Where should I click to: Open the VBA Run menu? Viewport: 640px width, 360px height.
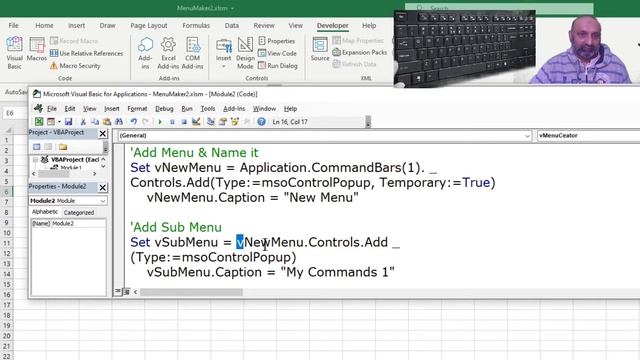(187, 109)
